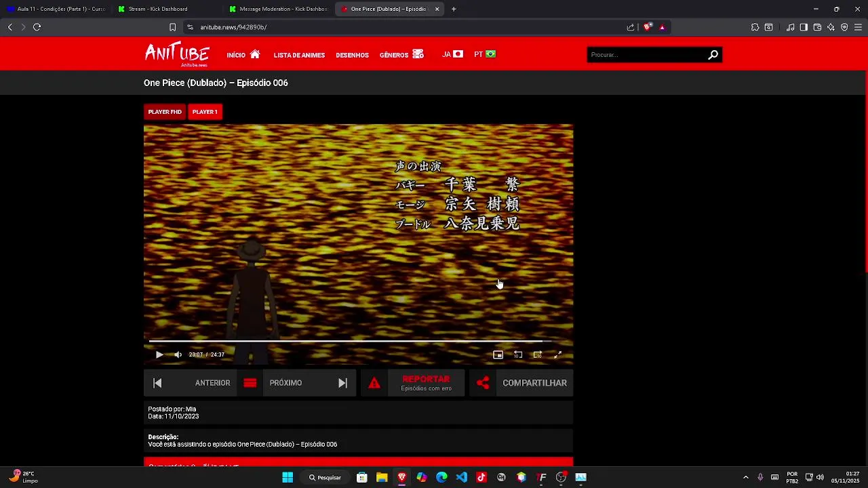The image size is (868, 488).
Task: Go to next episode with PRÓXIMO
Action: tap(309, 383)
